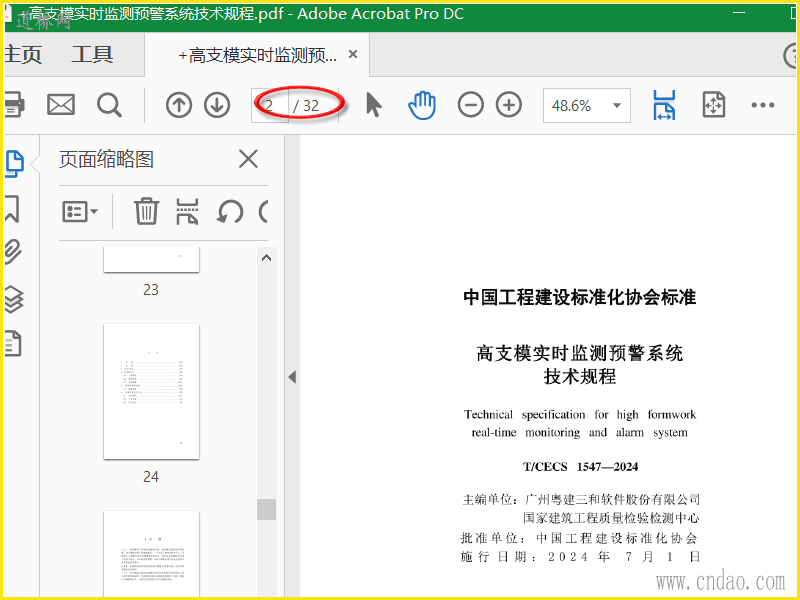This screenshot has width=800, height=600.
Task: Enable fit-width scrolling mode
Action: pos(664,105)
